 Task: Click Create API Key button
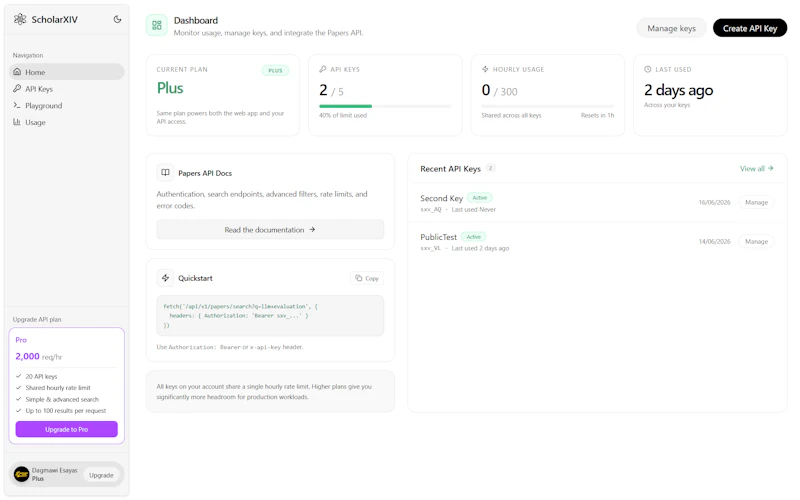(x=749, y=28)
